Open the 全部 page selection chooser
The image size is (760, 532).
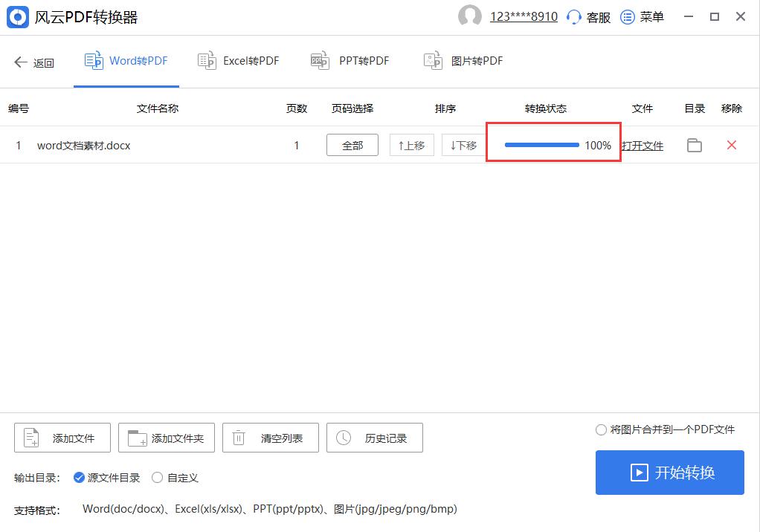coord(352,145)
